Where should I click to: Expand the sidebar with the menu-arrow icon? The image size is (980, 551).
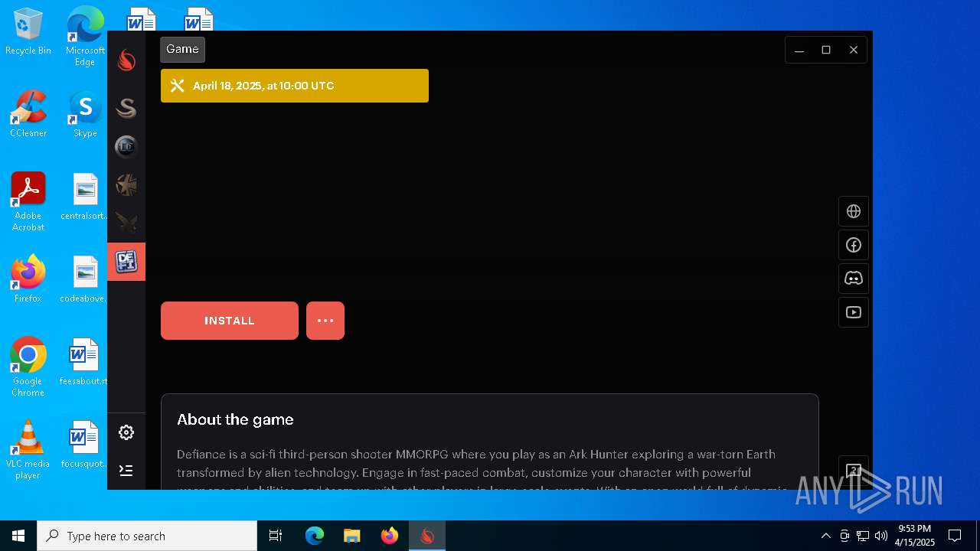point(126,470)
